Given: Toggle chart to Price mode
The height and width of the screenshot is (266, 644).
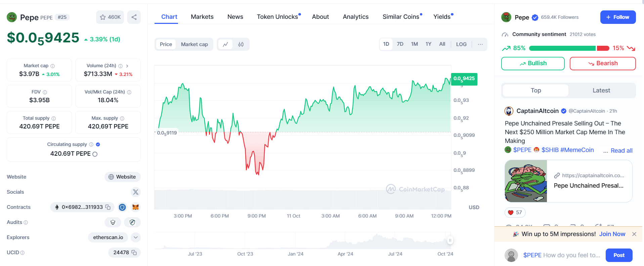Looking at the screenshot, I should click(166, 44).
